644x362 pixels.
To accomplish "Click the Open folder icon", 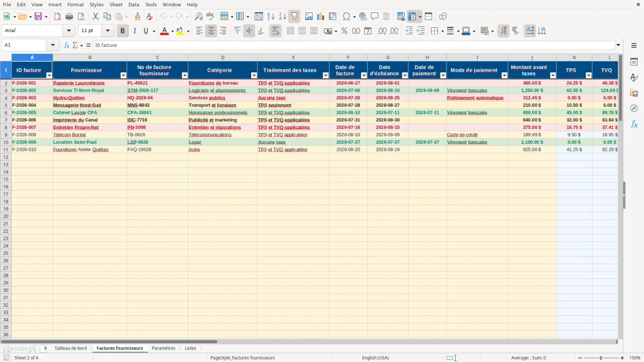I will (x=23, y=17).
